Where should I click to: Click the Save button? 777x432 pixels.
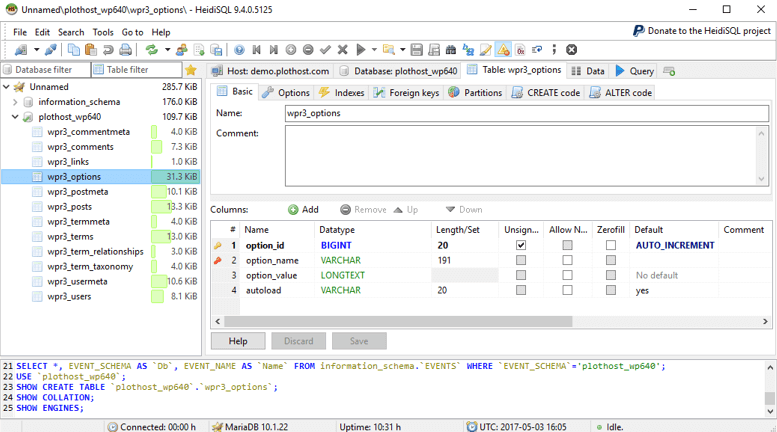point(359,341)
